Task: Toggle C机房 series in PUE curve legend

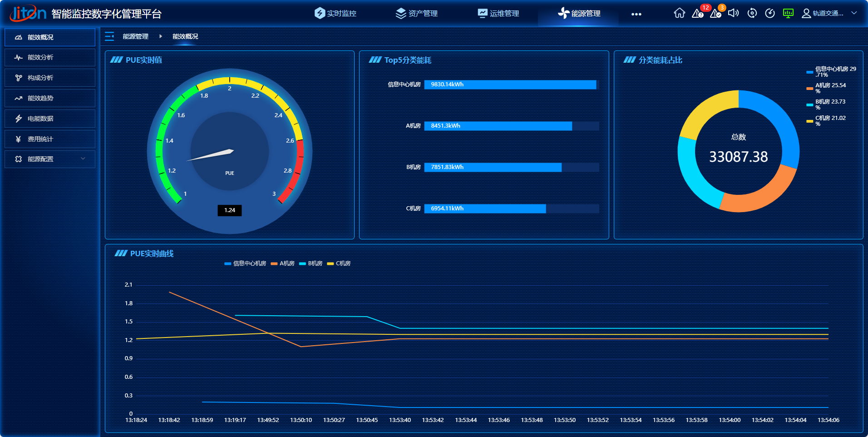Action: [x=339, y=263]
